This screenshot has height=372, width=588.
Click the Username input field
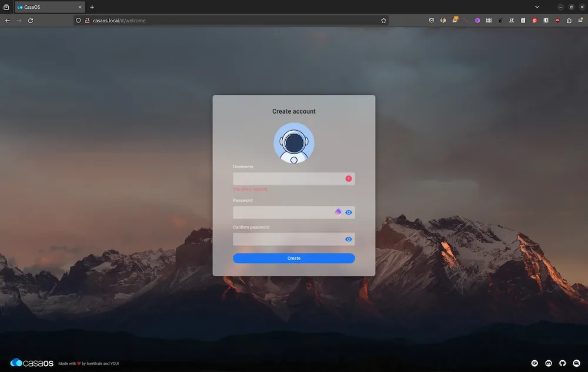point(293,179)
